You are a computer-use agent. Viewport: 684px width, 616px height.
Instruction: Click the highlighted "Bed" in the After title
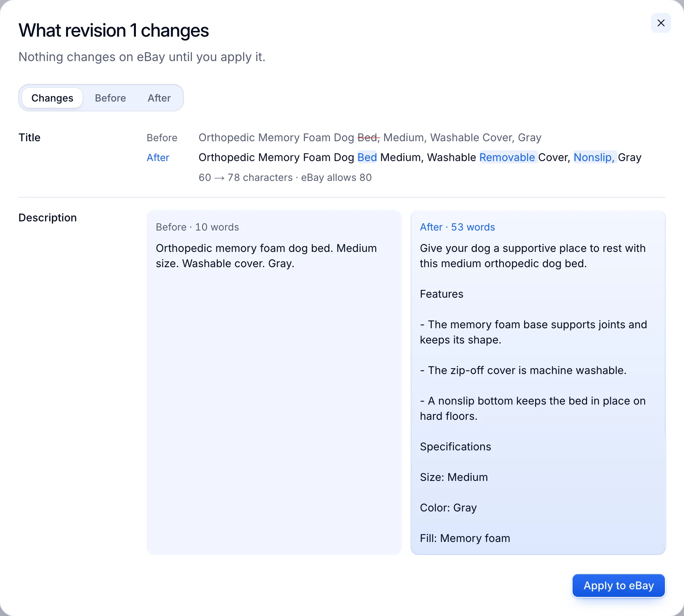pos(367,157)
